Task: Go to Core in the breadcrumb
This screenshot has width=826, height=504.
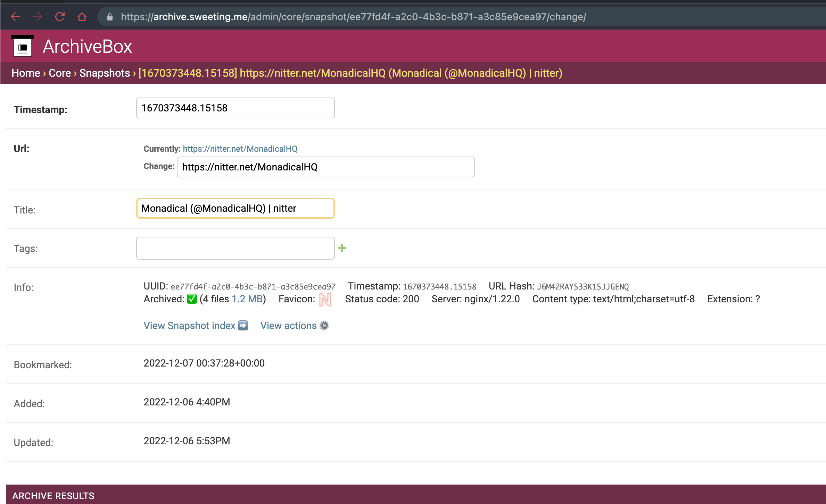Action: [60, 73]
